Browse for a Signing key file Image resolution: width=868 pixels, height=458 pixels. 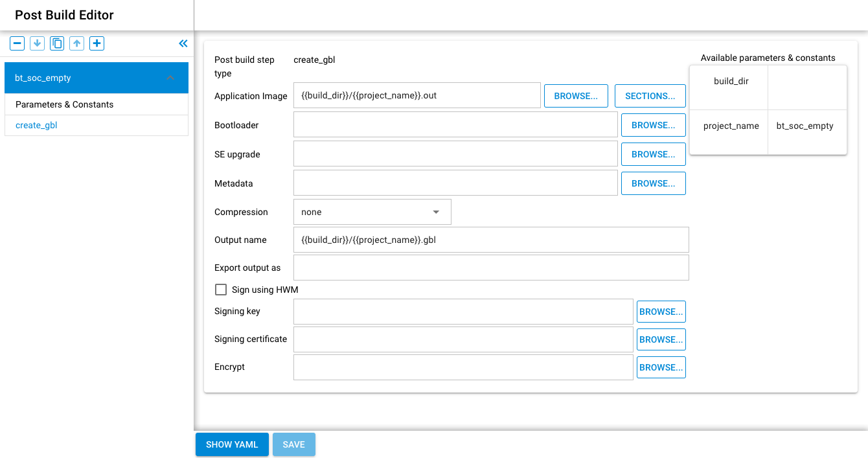click(x=661, y=311)
